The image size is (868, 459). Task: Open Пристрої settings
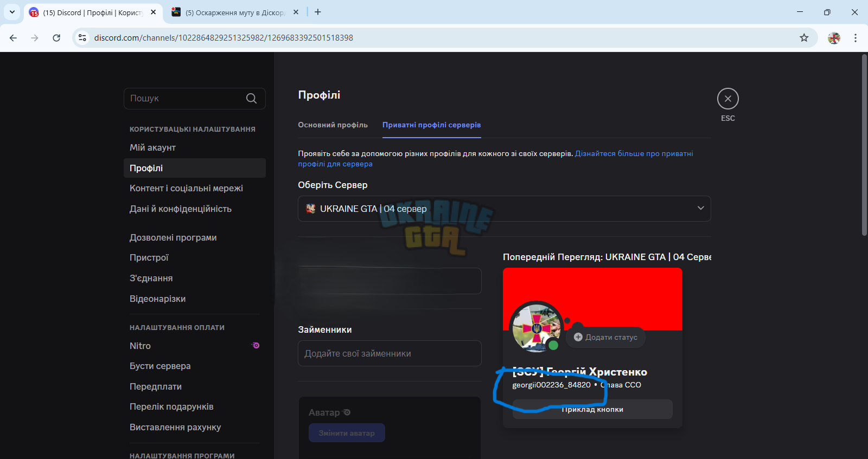click(195, 257)
